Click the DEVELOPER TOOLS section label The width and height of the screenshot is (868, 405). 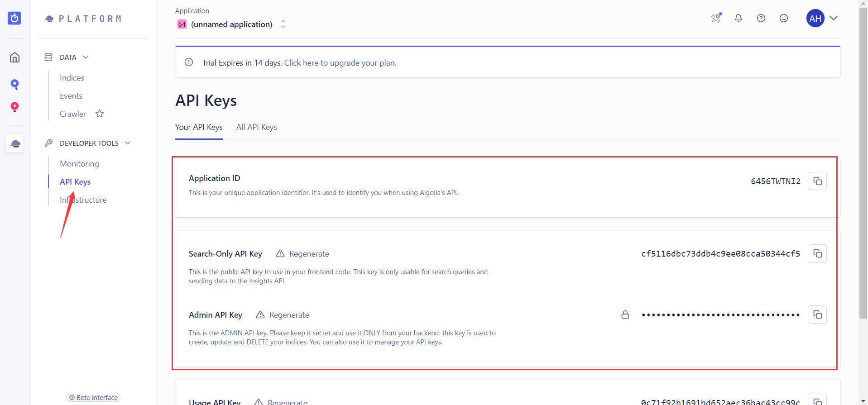[x=89, y=143]
